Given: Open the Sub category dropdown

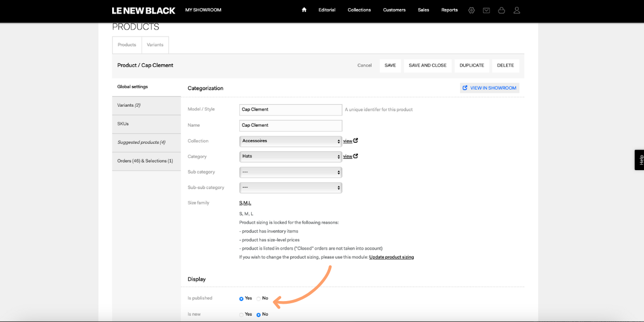Looking at the screenshot, I should 290,172.
